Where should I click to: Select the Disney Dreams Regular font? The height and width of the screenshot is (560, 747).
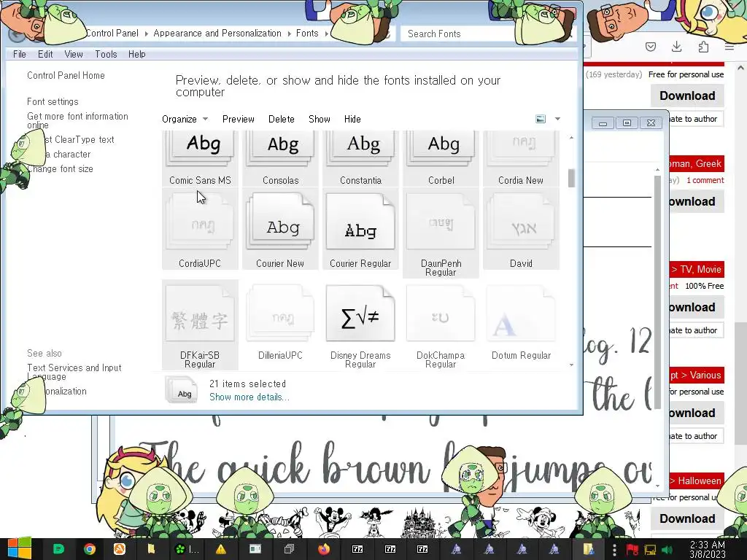(x=360, y=325)
